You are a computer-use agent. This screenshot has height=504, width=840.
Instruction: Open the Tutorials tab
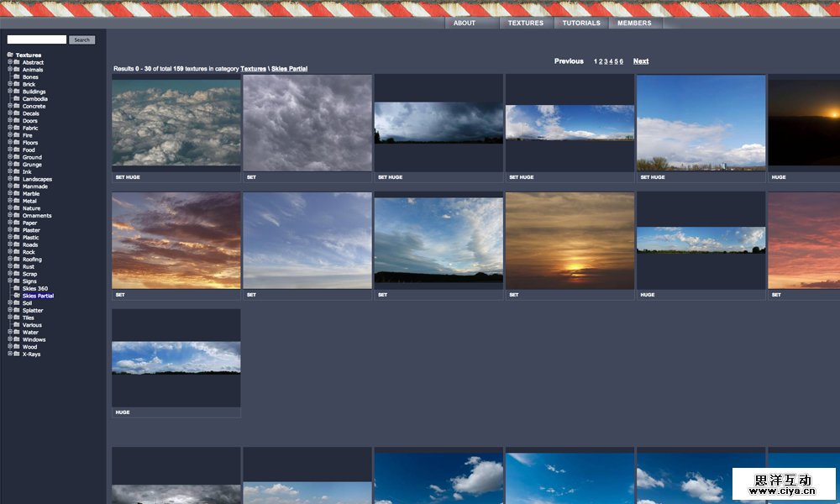581,24
